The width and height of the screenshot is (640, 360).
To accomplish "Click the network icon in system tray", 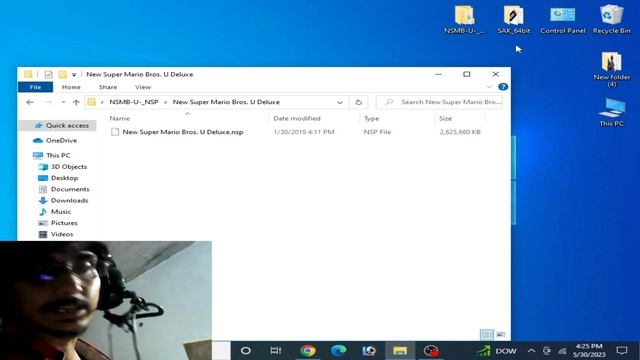I will pos(562,351).
